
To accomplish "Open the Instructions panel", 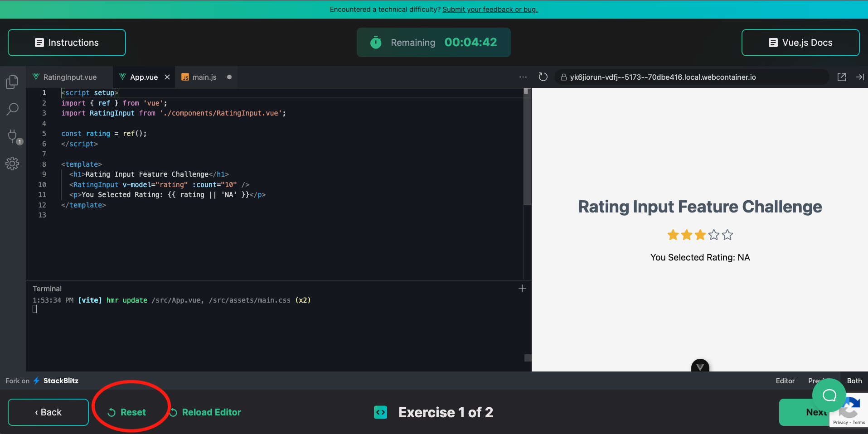I will pyautogui.click(x=67, y=43).
